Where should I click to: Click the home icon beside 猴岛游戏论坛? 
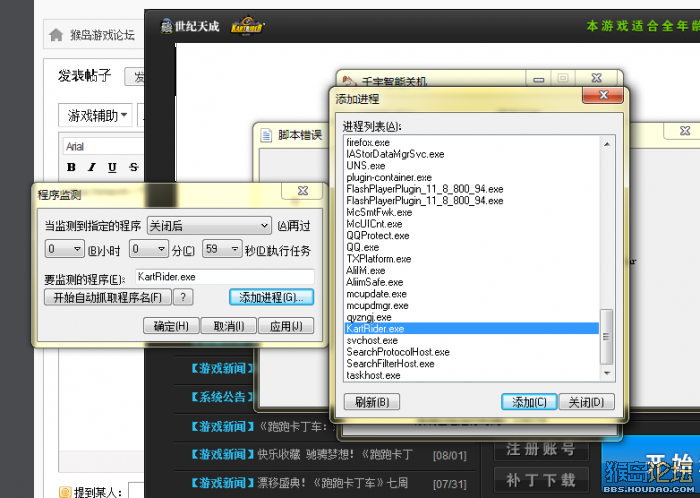pos(56,34)
